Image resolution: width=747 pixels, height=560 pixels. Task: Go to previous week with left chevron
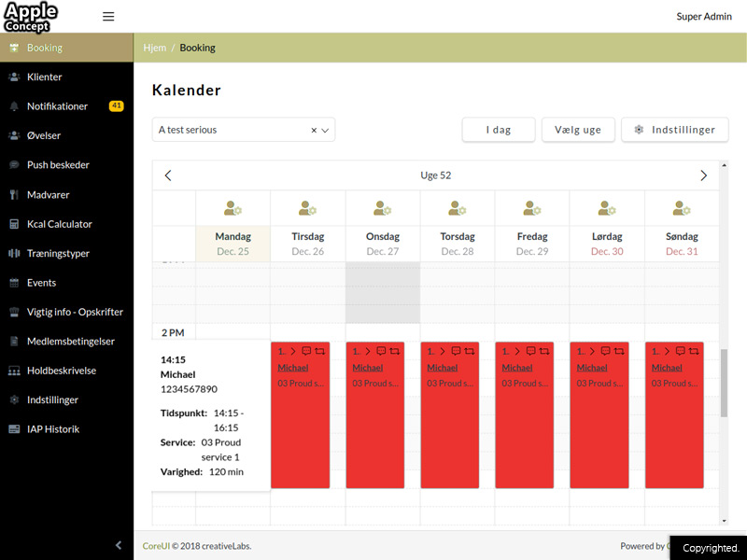pyautogui.click(x=168, y=175)
